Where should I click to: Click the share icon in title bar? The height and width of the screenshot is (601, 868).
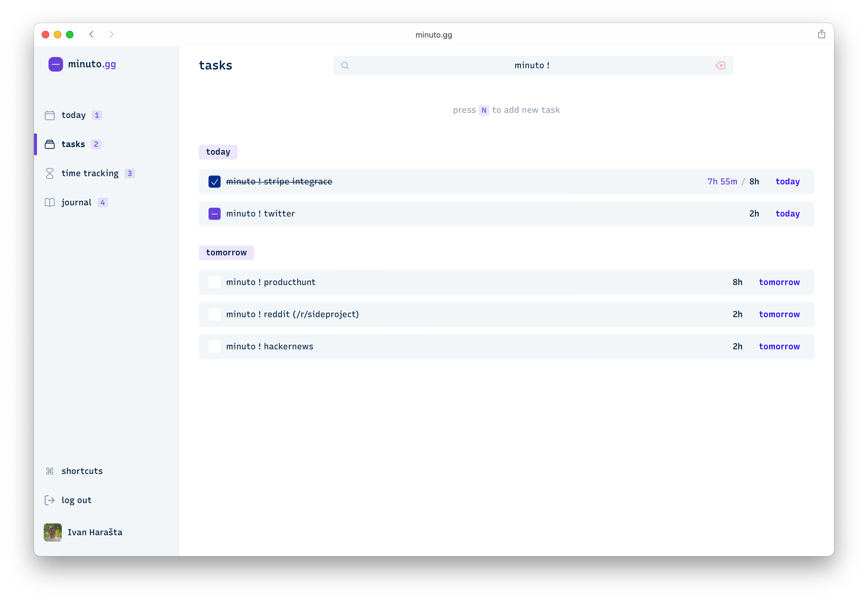[822, 34]
